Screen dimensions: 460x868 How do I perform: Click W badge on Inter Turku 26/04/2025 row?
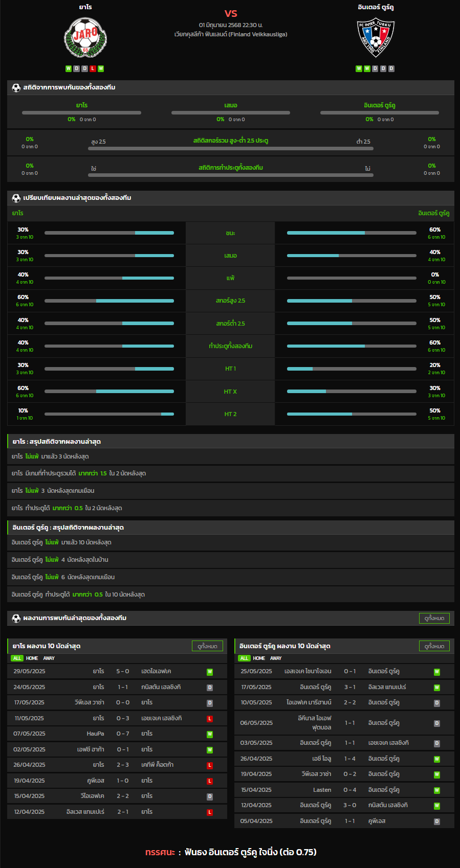point(437,759)
